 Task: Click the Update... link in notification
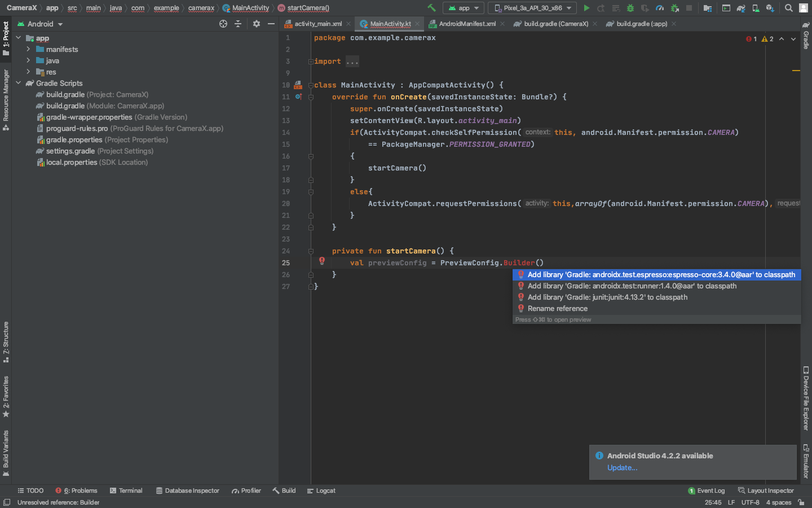(x=622, y=467)
